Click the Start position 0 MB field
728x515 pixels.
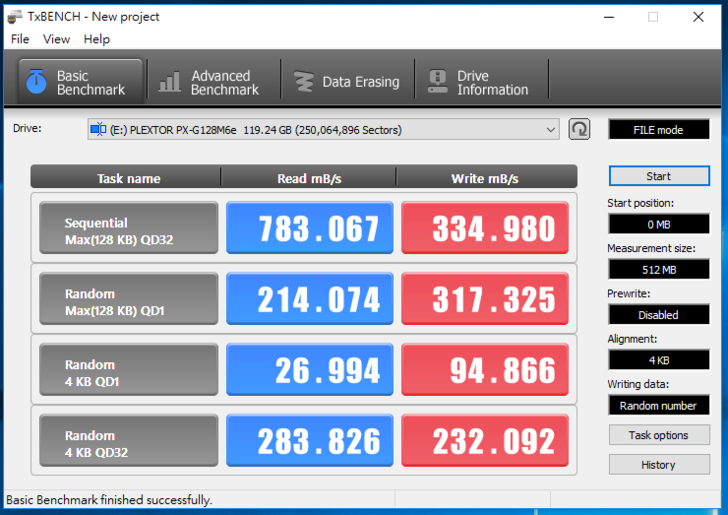click(659, 225)
